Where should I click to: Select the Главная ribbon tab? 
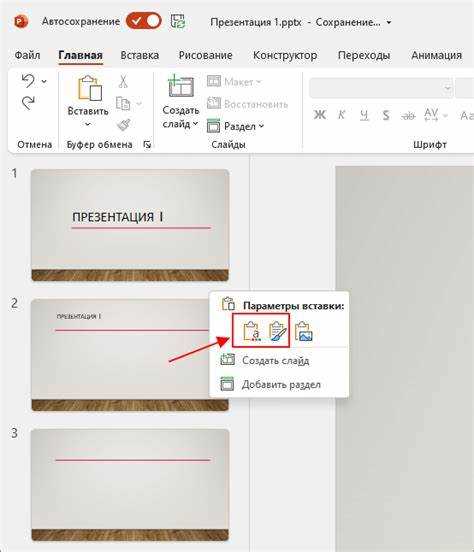click(x=81, y=55)
